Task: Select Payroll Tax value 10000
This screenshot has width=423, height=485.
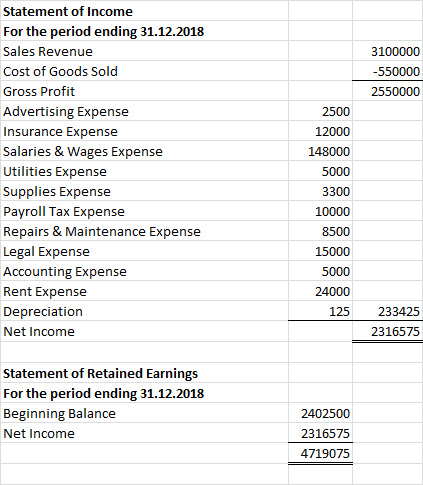Action: (332, 212)
